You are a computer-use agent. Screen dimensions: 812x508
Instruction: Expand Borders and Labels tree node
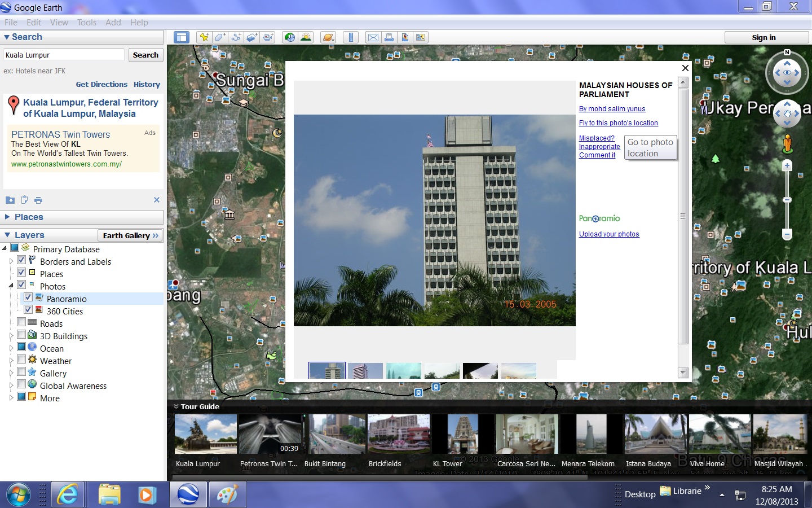coord(11,261)
